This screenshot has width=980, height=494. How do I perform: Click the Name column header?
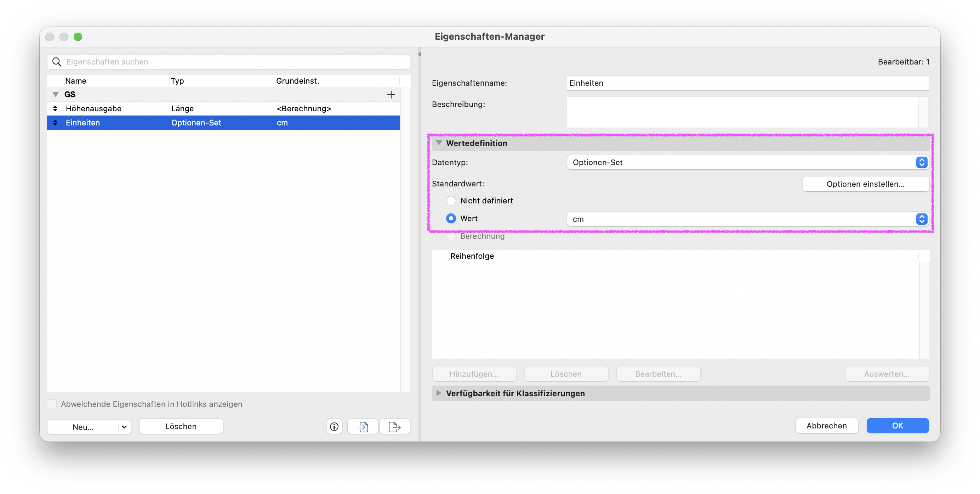click(116, 81)
